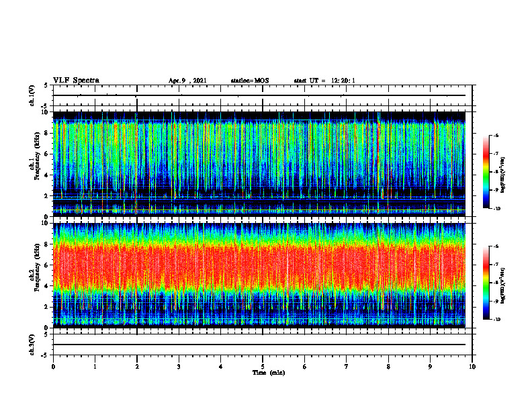Viewport: 532px width, 411px height.
Task: Click the "10" kHz tick of ch.1 spectrogram
Action: click(x=46, y=112)
